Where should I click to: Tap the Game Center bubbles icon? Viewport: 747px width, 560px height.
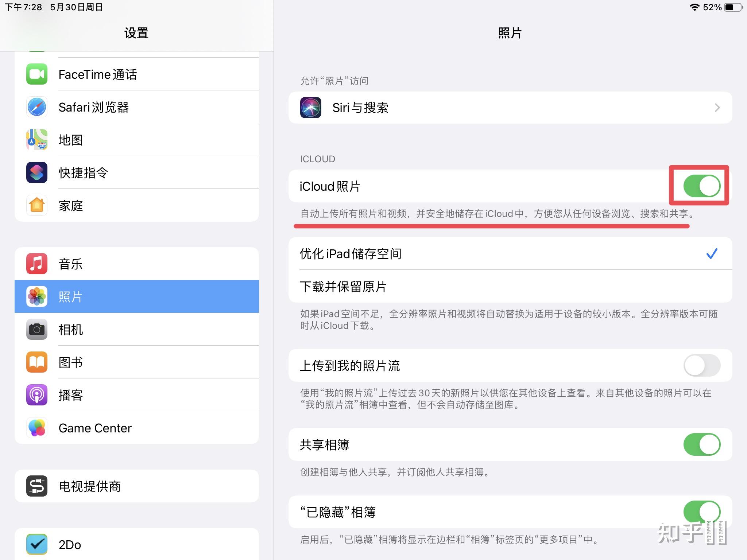(37, 428)
